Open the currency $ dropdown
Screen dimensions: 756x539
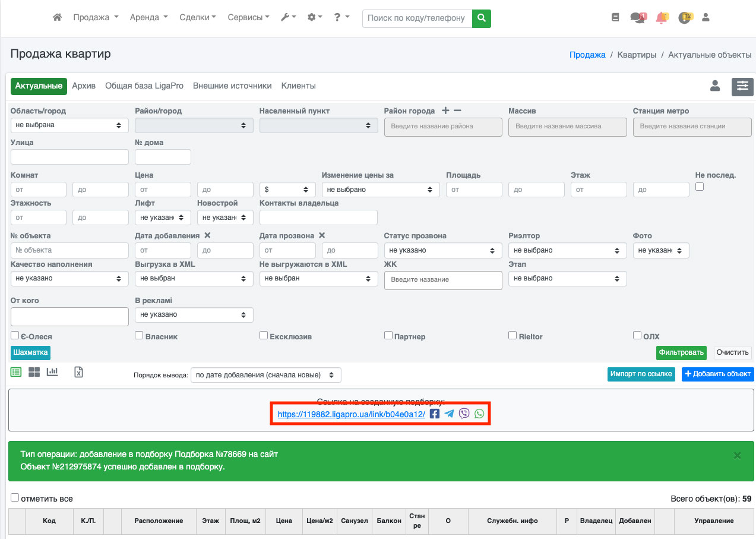288,190
